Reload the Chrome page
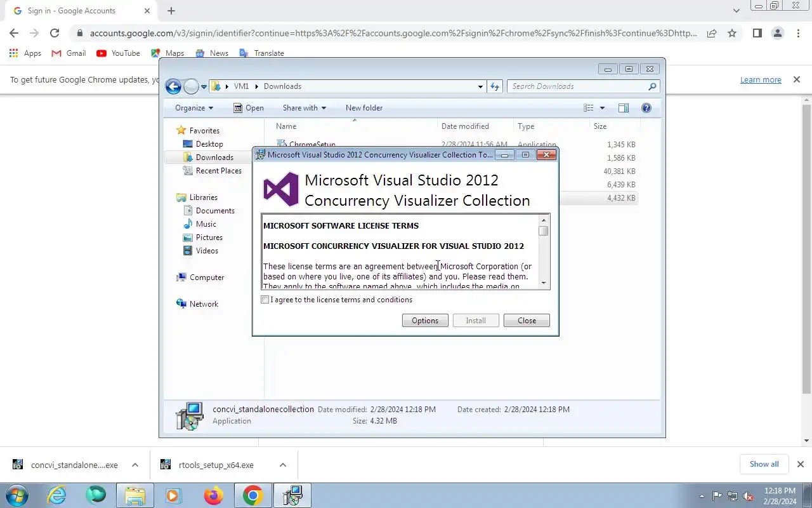This screenshot has height=508, width=812. pos(55,33)
